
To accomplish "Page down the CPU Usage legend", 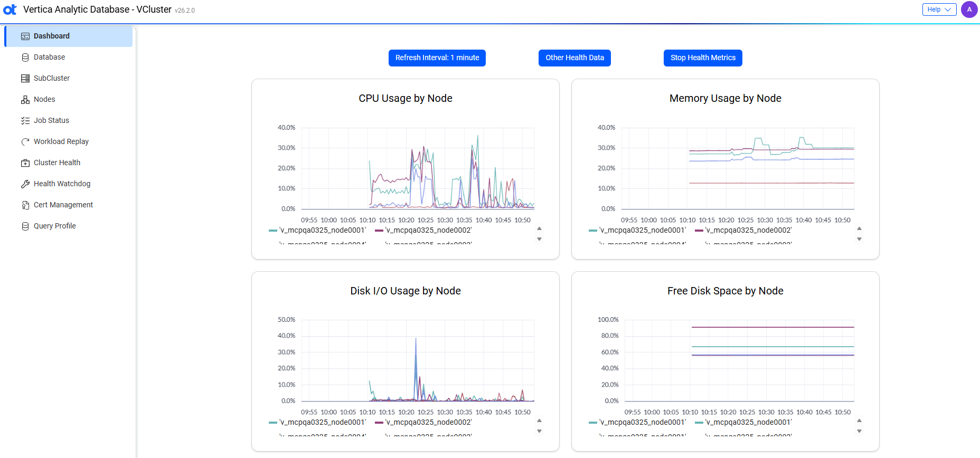I will [539, 239].
